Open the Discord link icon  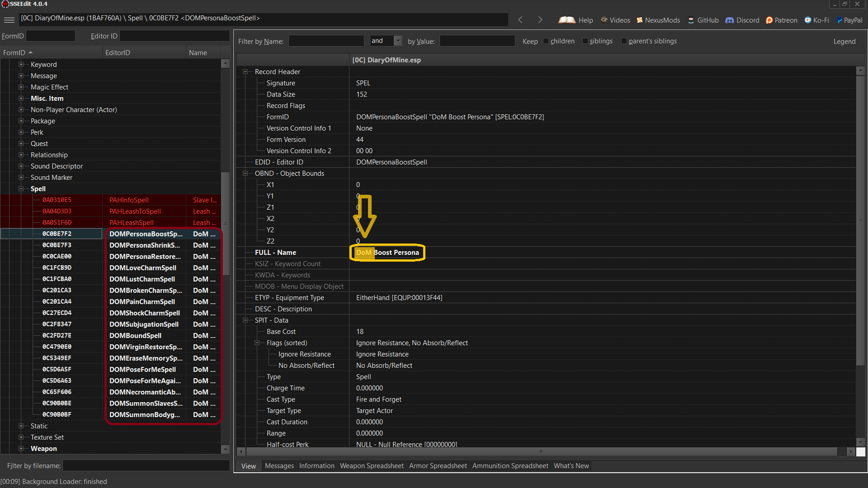coord(730,20)
